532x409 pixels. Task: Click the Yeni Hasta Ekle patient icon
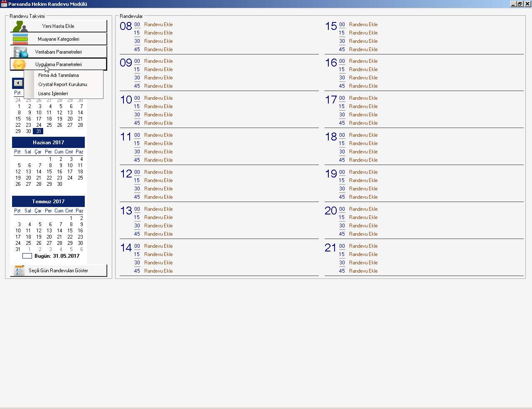pyautogui.click(x=20, y=26)
